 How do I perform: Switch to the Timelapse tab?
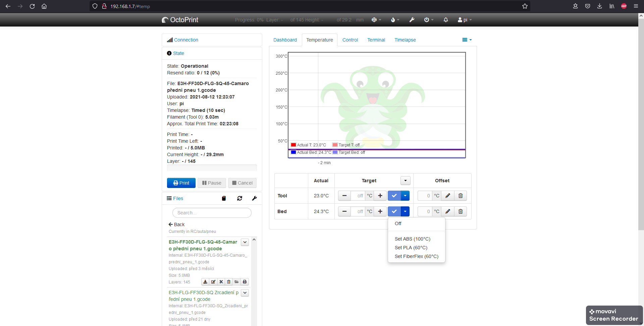(405, 40)
